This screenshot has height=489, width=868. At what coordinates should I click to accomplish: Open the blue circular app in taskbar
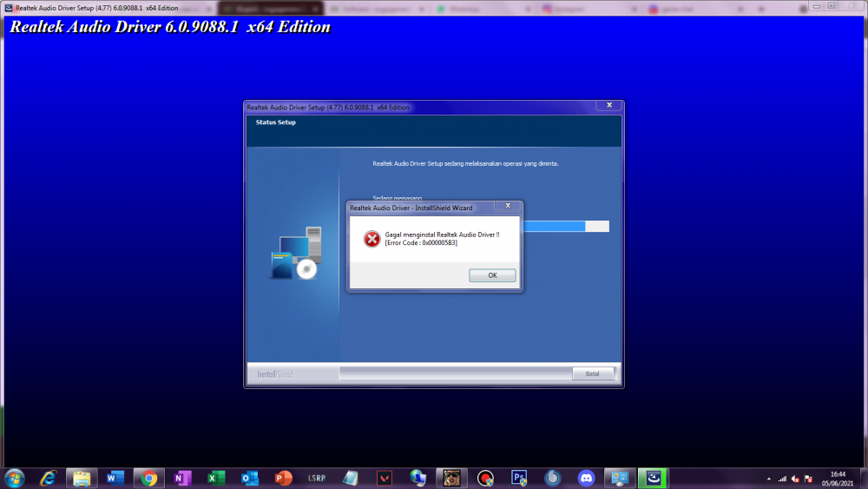pyautogui.click(x=552, y=478)
